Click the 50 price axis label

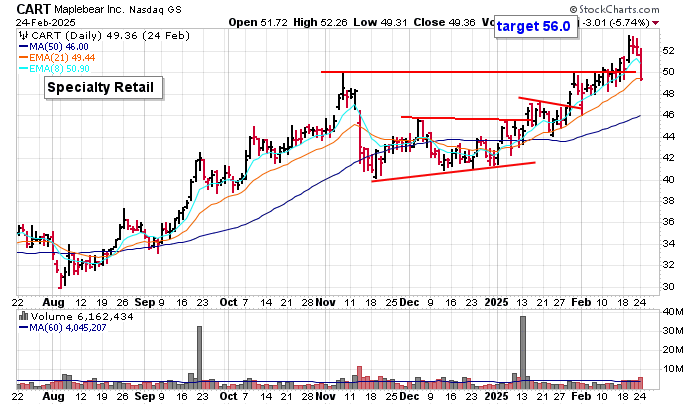(668, 72)
